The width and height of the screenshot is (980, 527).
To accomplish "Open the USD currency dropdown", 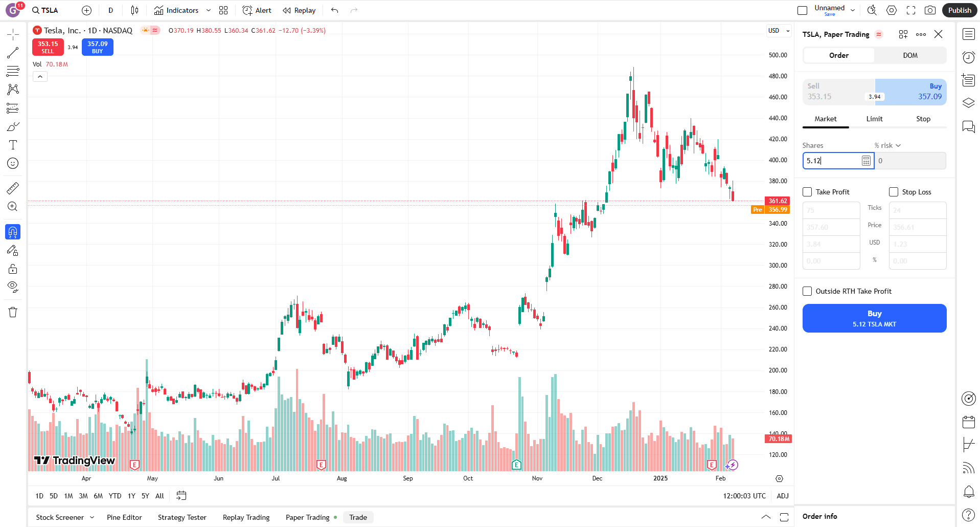I will (x=778, y=31).
